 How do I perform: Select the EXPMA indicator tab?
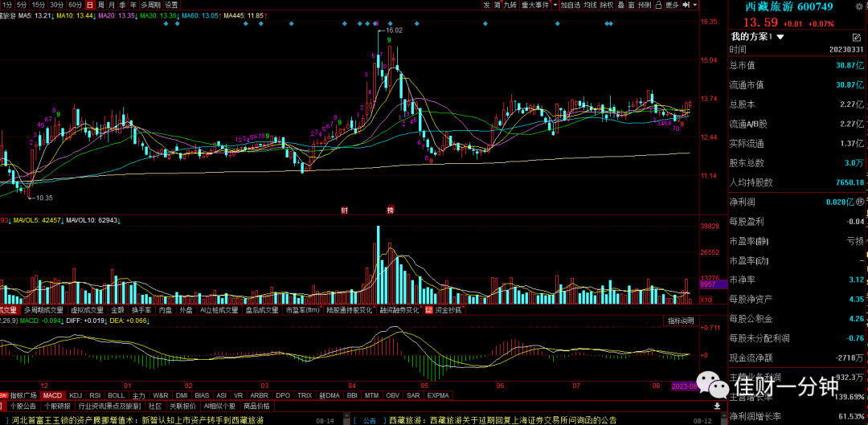[x=438, y=395]
